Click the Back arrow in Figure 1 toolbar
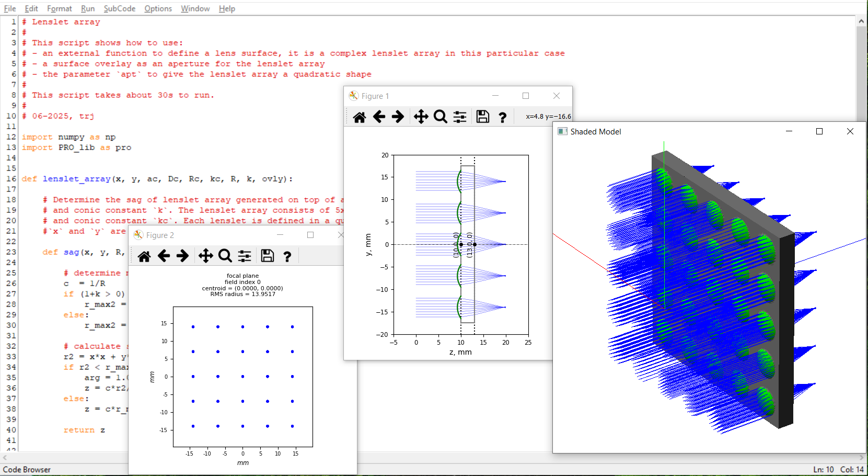Viewport: 868px width, 476px height. [x=379, y=117]
